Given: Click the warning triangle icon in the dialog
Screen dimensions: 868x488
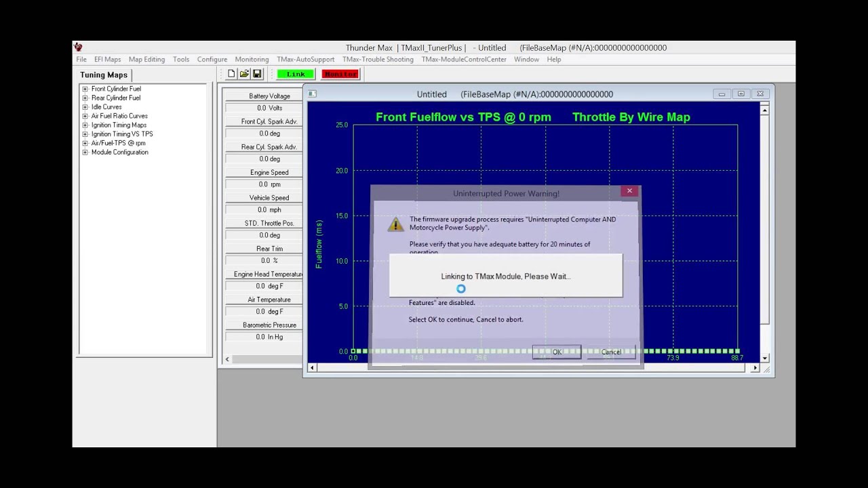Looking at the screenshot, I should (x=395, y=224).
